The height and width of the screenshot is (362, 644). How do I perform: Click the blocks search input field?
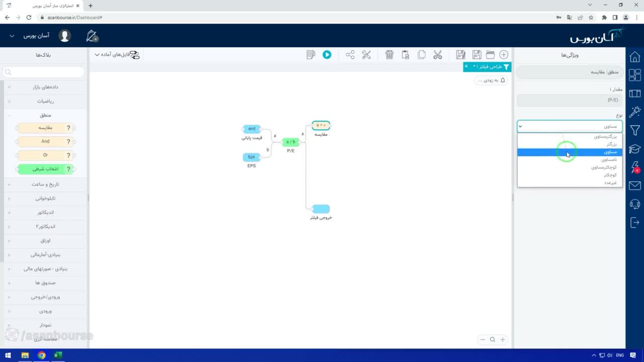(44, 72)
